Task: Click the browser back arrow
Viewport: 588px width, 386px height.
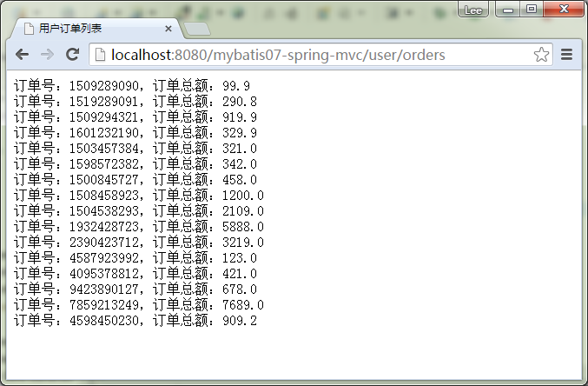Action: pos(22,55)
